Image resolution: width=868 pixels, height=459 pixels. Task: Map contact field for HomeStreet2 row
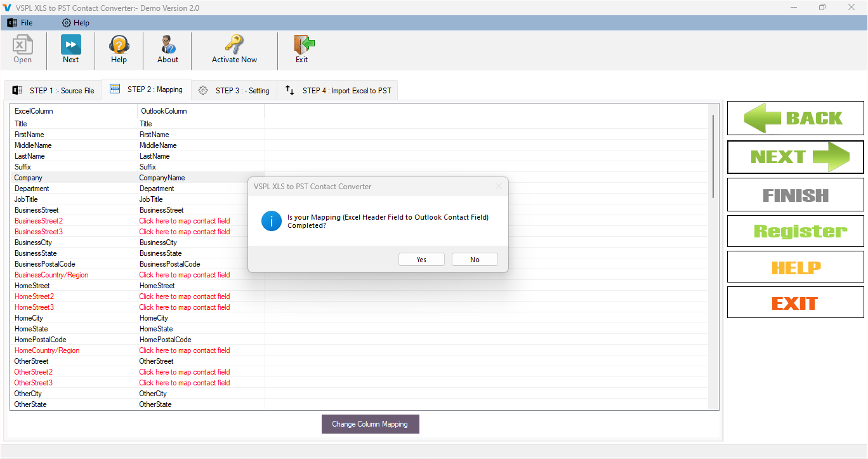[185, 296]
